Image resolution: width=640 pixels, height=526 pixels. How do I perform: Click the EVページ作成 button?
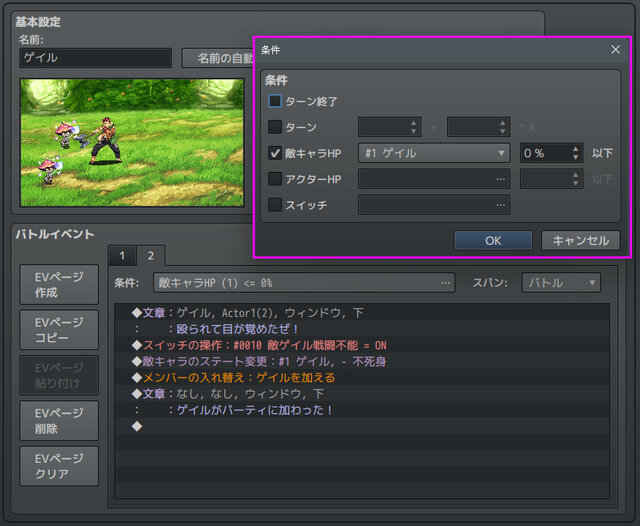(59, 284)
